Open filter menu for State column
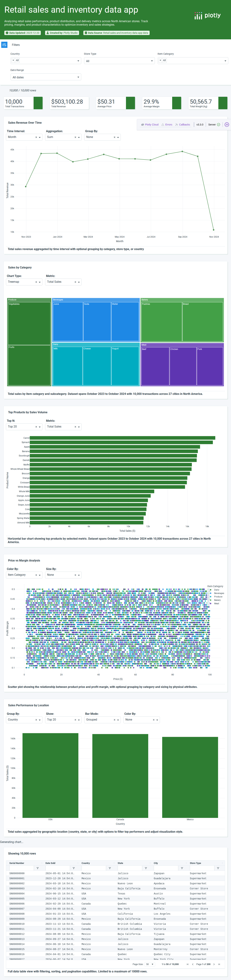Image resolution: width=231 pixels, height=980 pixels. click(x=146, y=868)
